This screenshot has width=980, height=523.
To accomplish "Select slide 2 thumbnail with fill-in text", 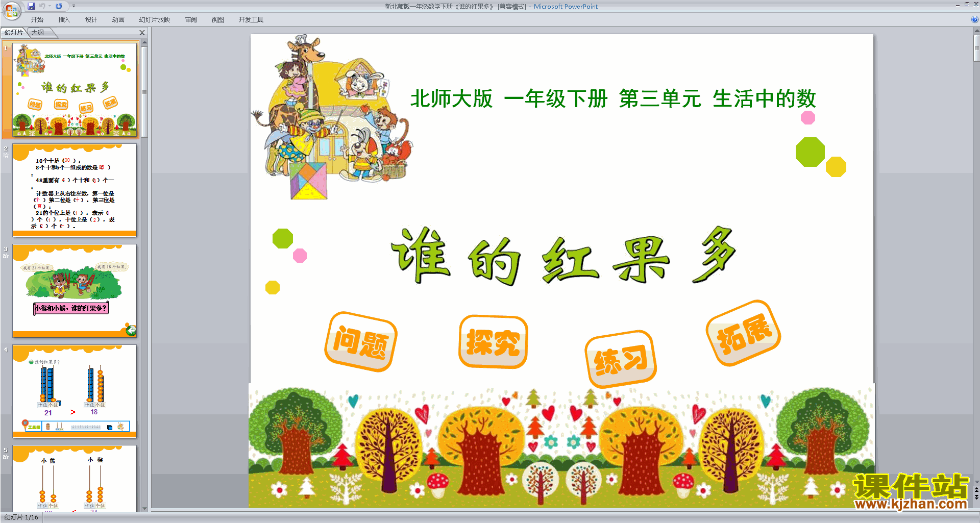I will tap(75, 190).
